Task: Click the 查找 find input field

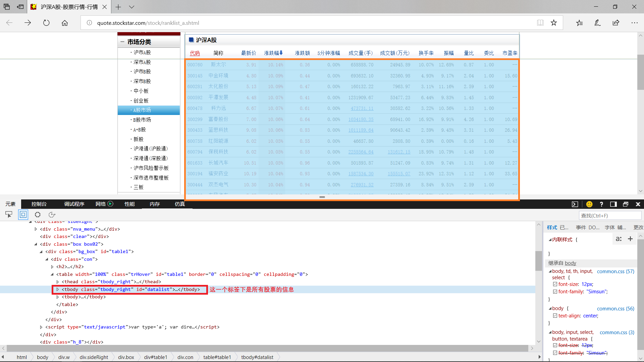Action: [x=610, y=216]
